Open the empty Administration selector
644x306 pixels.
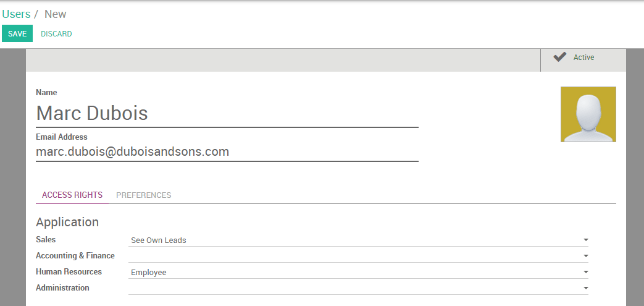click(x=352, y=288)
